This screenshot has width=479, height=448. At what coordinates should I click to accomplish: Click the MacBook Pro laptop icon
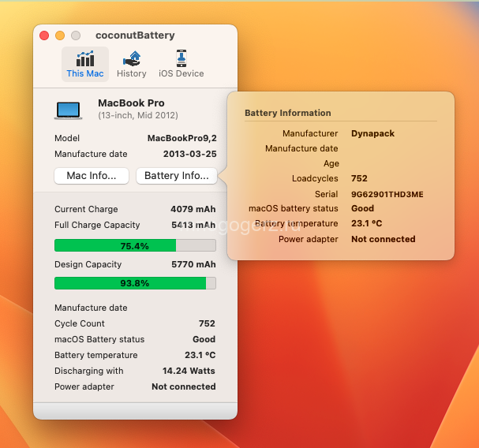click(68, 110)
